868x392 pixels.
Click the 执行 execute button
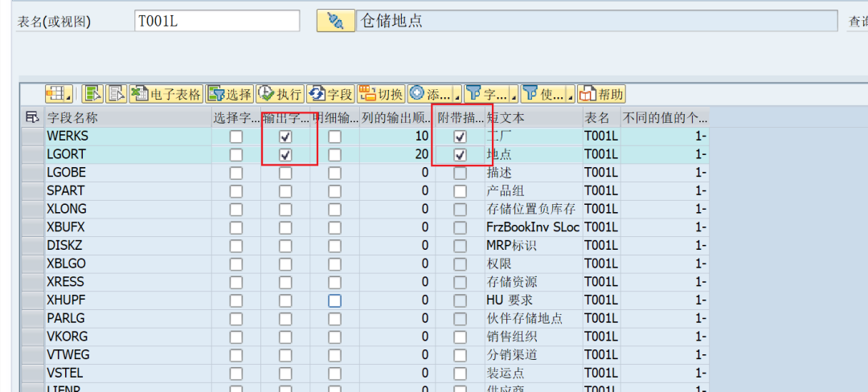point(280,94)
